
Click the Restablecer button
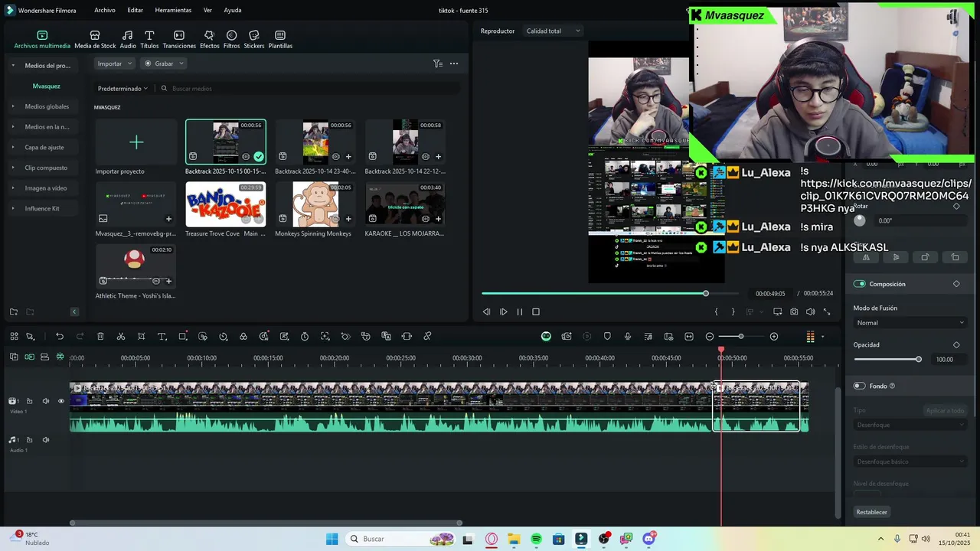[872, 512]
